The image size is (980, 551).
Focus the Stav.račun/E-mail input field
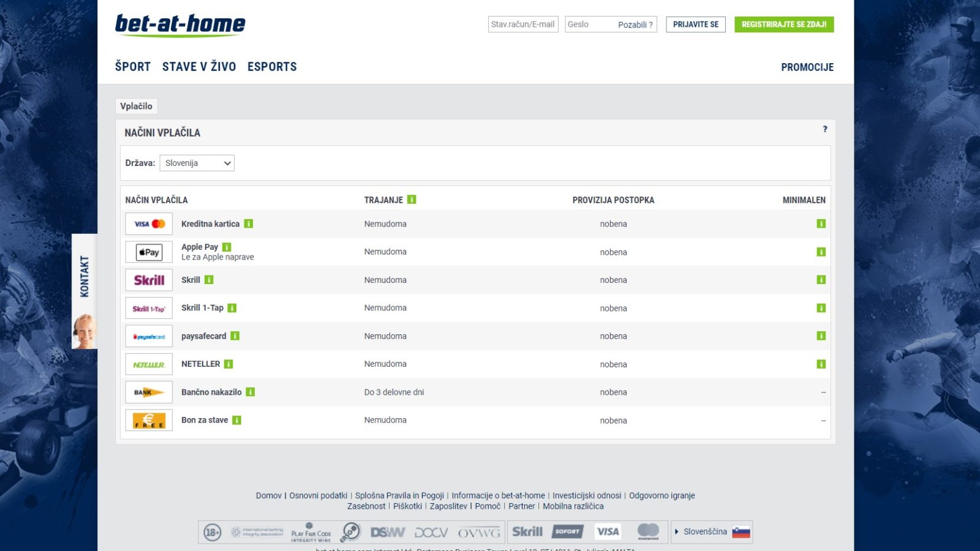coord(523,24)
